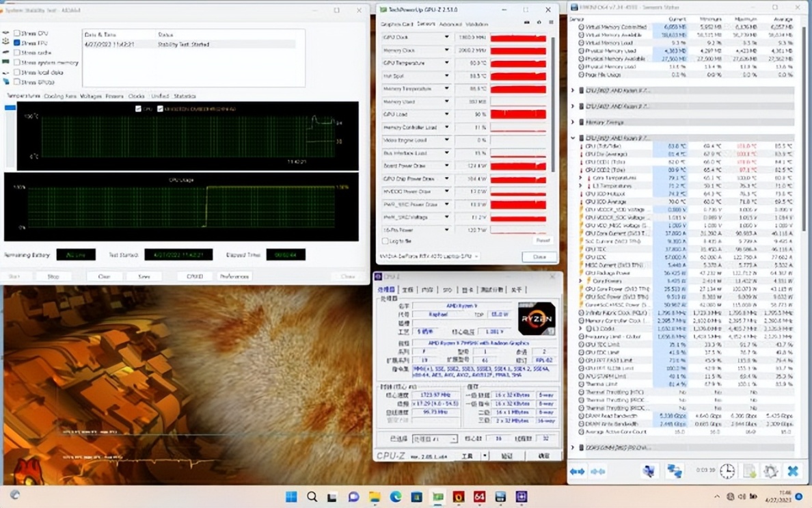Tick the Stress CPU checkbox in AIDA64
812x508 pixels.
tap(17, 33)
